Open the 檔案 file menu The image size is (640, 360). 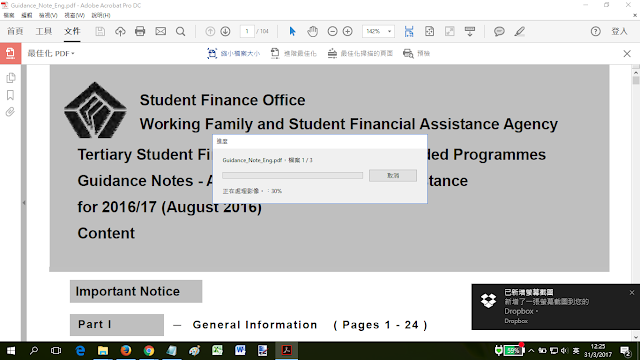[9, 15]
